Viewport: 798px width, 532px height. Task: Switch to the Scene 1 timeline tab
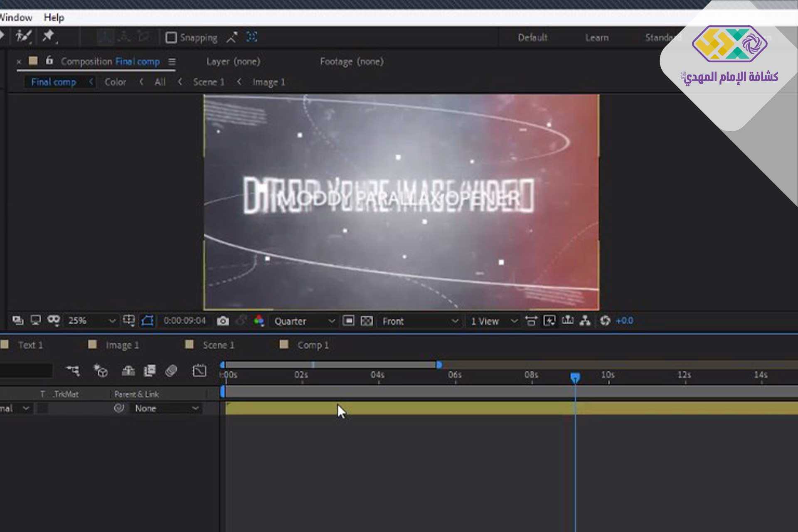click(x=218, y=345)
